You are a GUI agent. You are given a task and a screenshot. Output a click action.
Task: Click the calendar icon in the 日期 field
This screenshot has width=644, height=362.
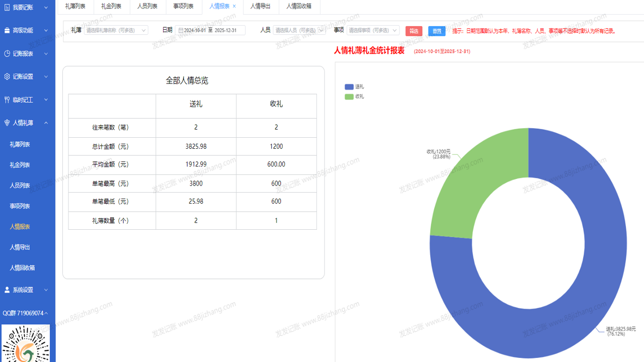(x=181, y=31)
